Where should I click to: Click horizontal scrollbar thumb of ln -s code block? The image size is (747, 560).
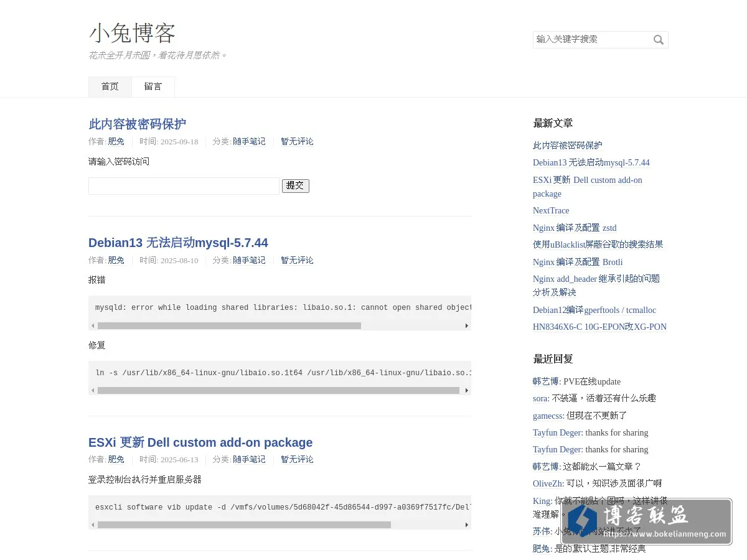(278, 391)
